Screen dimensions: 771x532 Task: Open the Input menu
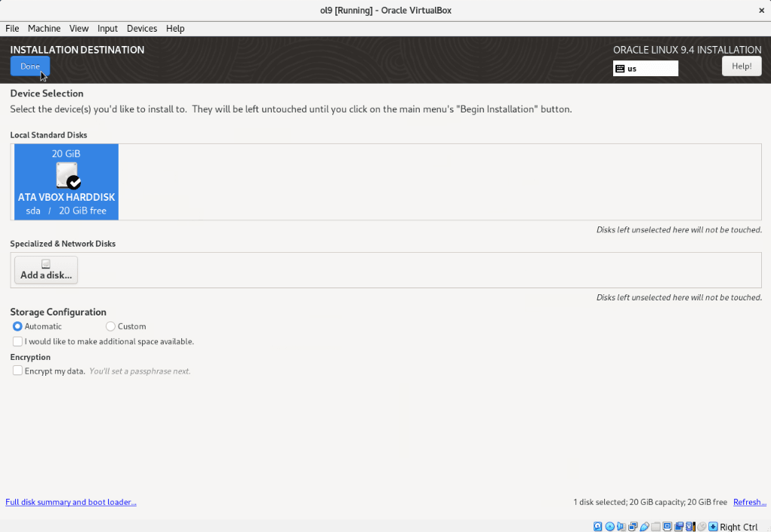(x=107, y=29)
